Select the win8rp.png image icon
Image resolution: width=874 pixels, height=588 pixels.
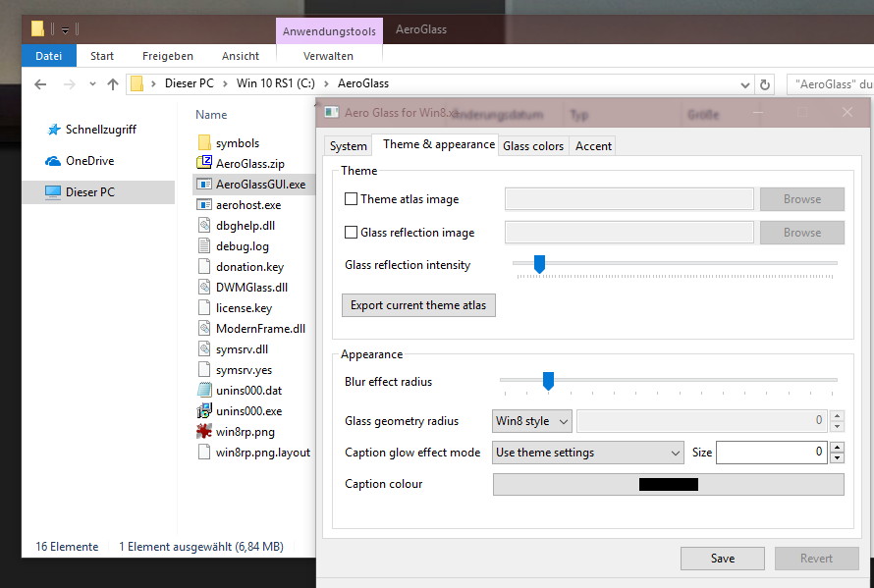pos(204,431)
